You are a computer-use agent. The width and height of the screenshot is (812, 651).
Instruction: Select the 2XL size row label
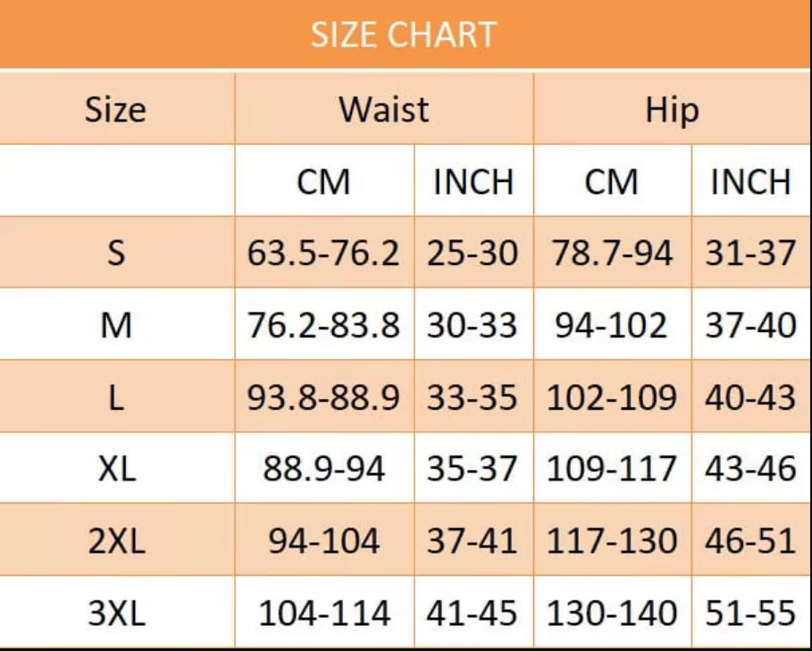[x=116, y=541]
